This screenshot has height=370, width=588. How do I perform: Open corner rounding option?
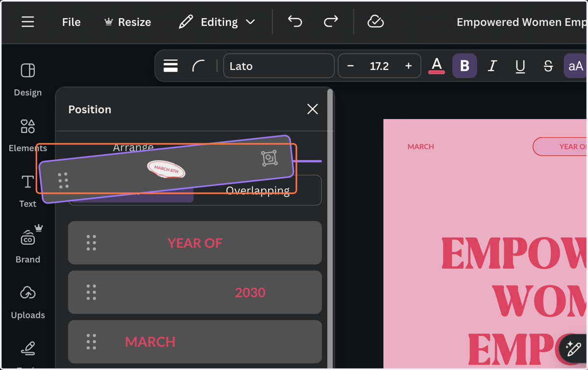tap(198, 66)
